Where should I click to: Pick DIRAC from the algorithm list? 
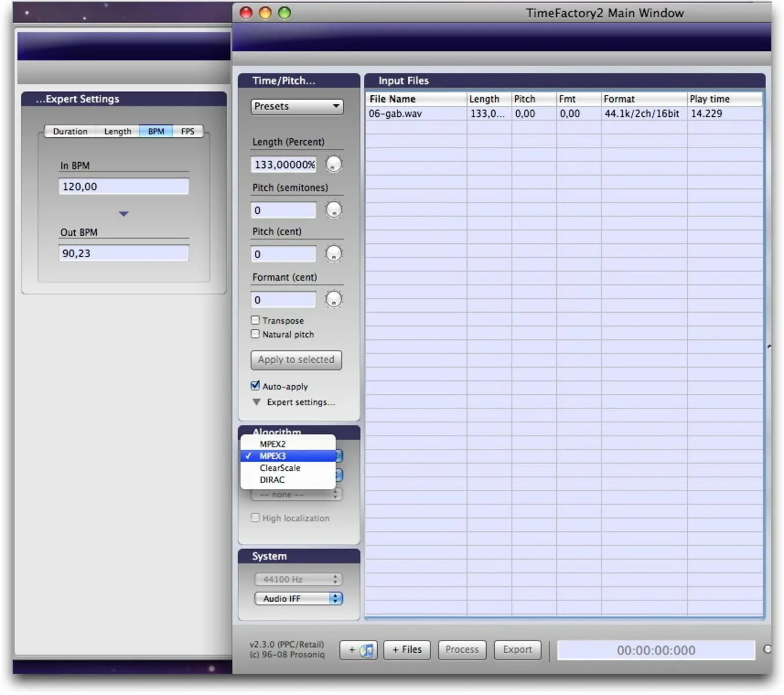tap(288, 480)
